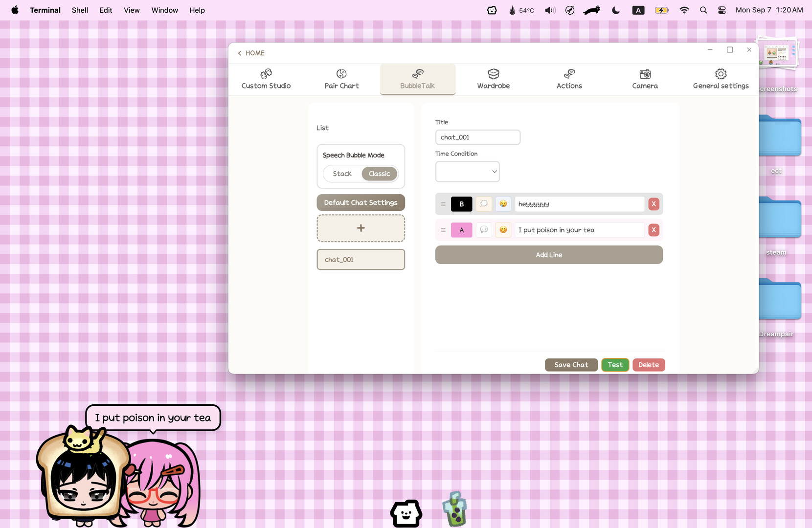This screenshot has height=528, width=812.
Task: Pick emoji for heyyyyyy line
Action: coord(503,204)
